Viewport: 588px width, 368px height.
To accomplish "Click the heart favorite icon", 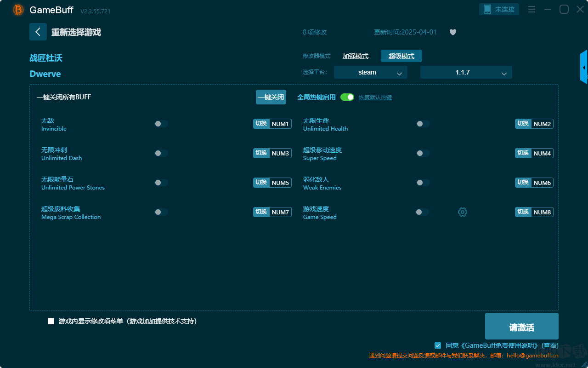I will point(453,32).
